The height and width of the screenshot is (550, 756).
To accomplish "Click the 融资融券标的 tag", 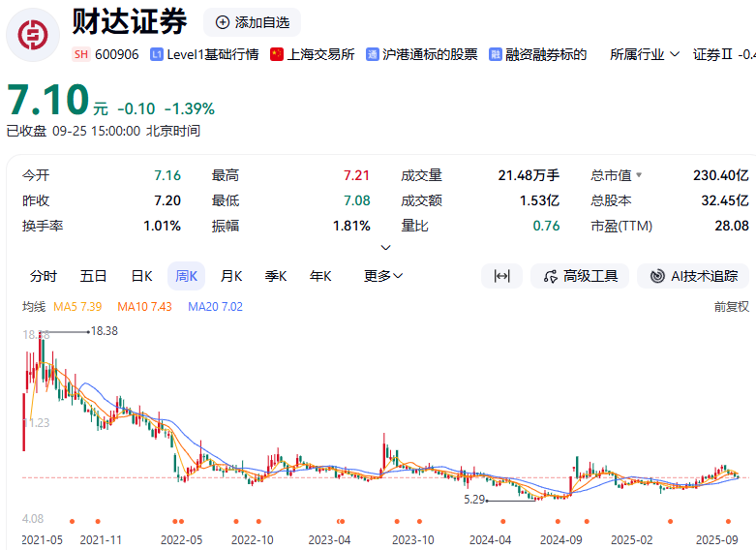I will tap(538, 54).
